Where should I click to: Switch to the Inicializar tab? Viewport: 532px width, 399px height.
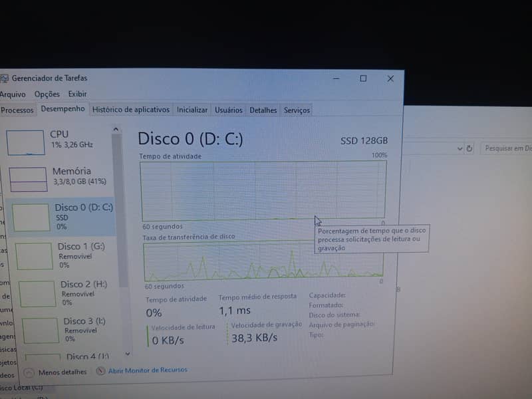point(192,110)
